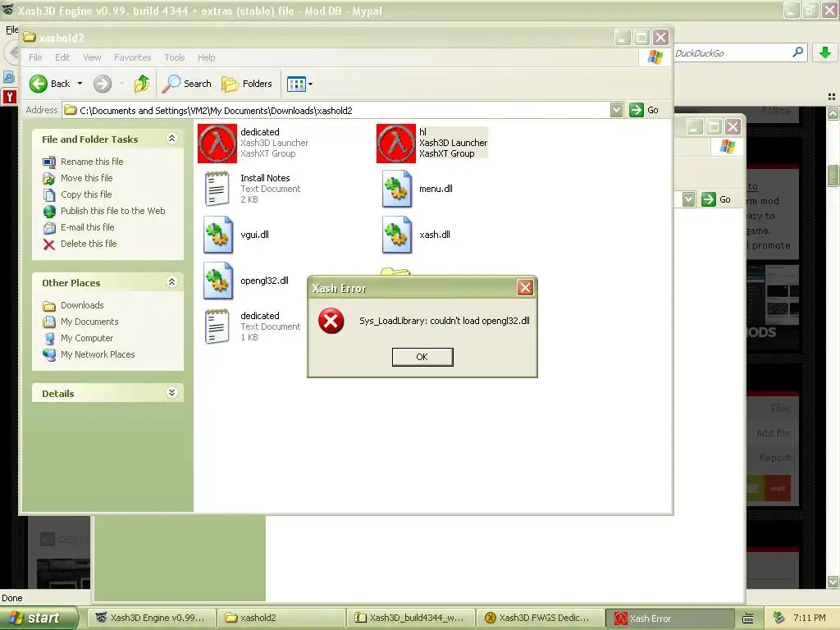
Task: Switch to Xash3D FWGS Dedic taskbar button
Action: click(x=540, y=618)
